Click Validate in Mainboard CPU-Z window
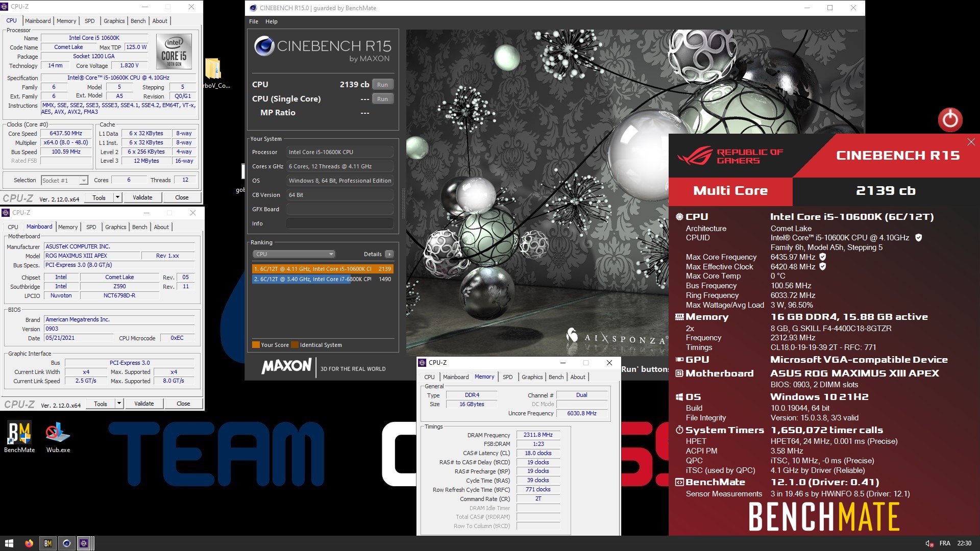Viewport: 980px width, 551px height. [144, 404]
